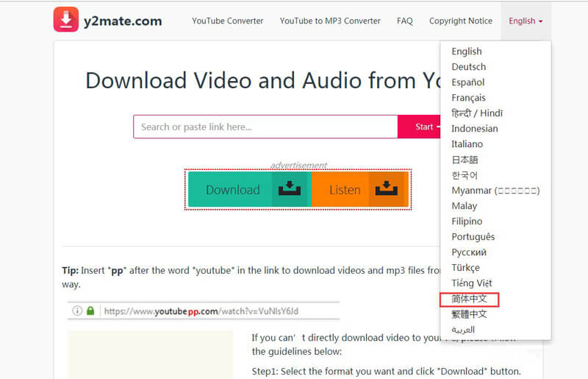This screenshot has width=588, height=379.
Task: Choose Indonesian in the language menu
Action: [475, 129]
